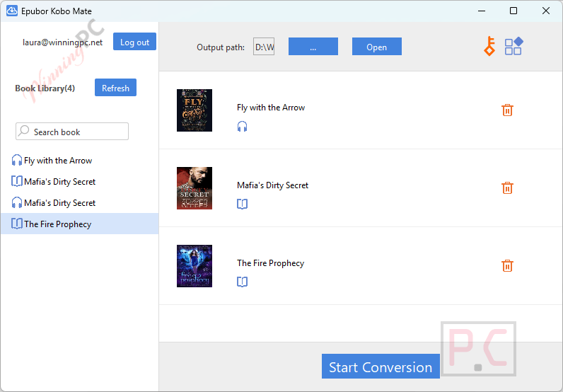This screenshot has height=392, width=563.
Task: Click the Log out button
Action: click(134, 42)
